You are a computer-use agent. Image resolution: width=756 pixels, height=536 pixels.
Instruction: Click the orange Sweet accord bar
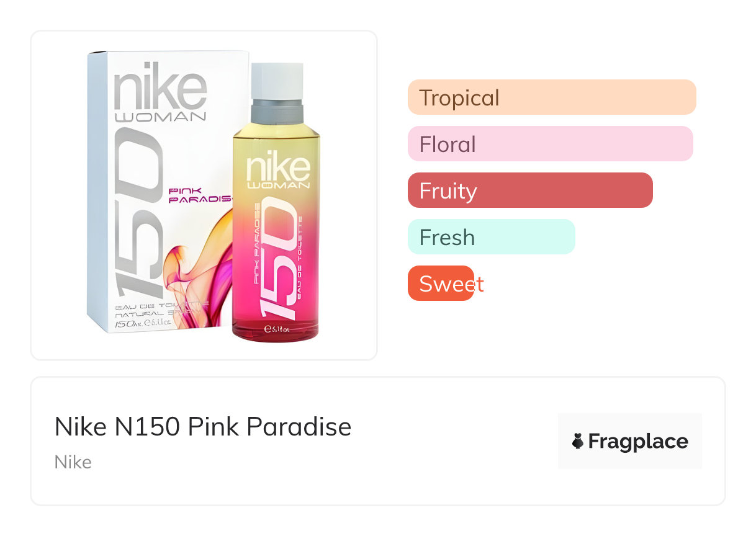click(441, 284)
